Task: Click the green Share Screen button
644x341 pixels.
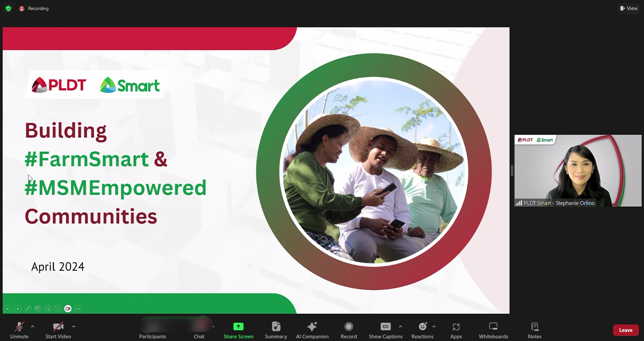Action: [238, 330]
